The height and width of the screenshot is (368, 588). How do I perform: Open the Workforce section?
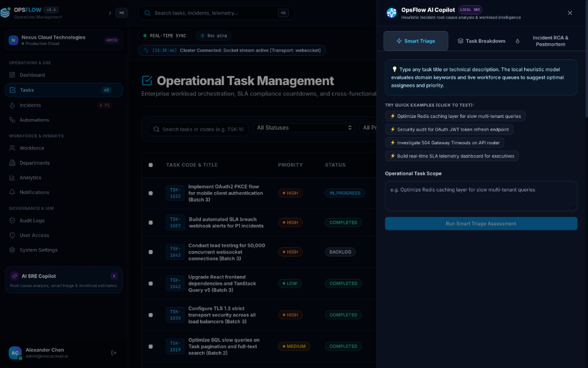point(64,148)
